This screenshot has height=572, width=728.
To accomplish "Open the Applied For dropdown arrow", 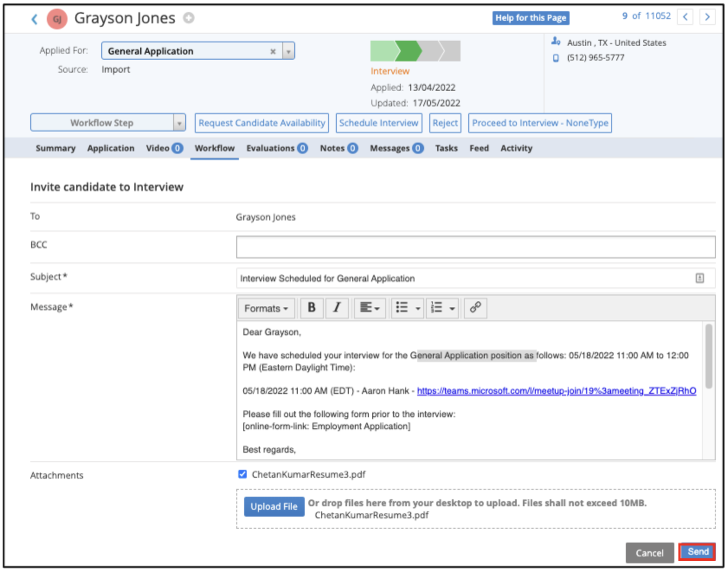I will tap(288, 51).
